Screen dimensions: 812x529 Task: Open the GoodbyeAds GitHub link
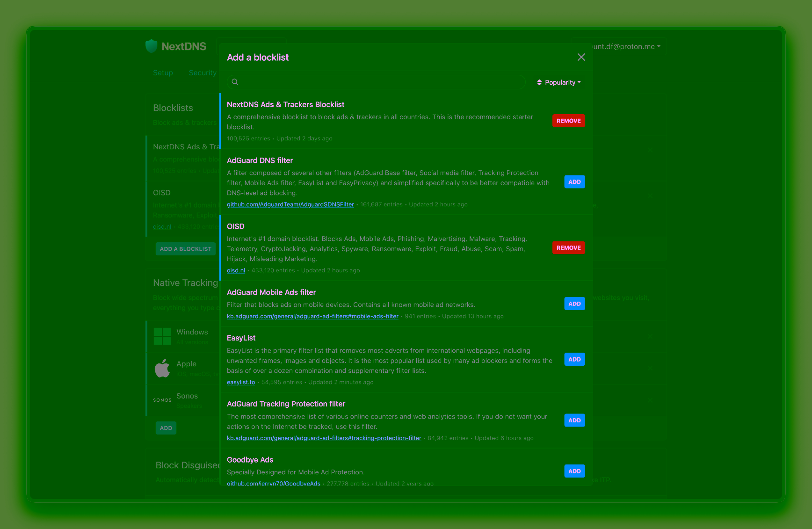pyautogui.click(x=274, y=483)
